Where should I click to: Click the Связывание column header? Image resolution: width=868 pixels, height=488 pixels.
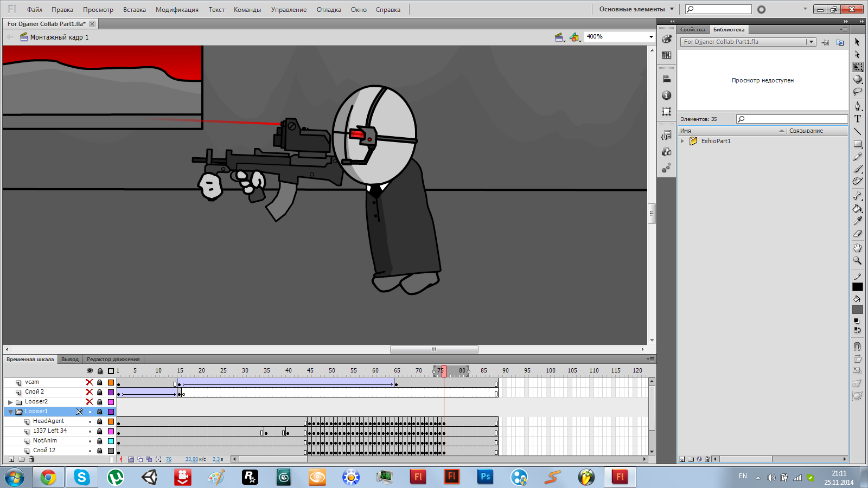pos(817,131)
